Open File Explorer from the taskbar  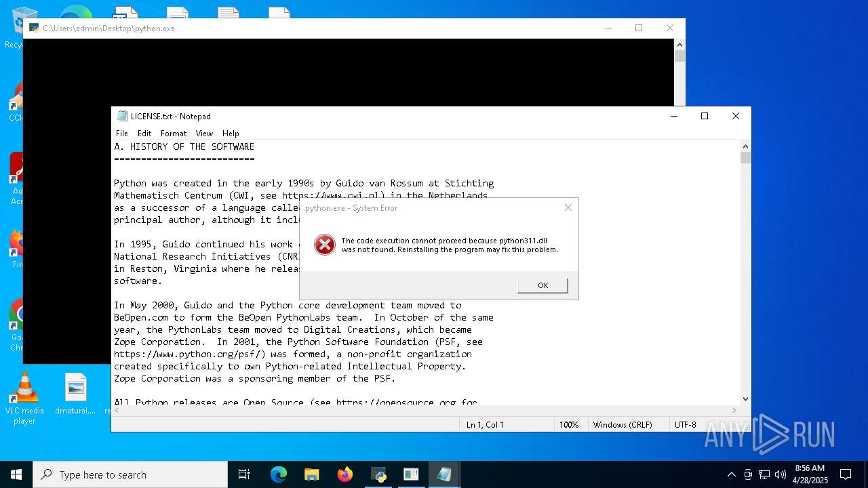pyautogui.click(x=312, y=474)
